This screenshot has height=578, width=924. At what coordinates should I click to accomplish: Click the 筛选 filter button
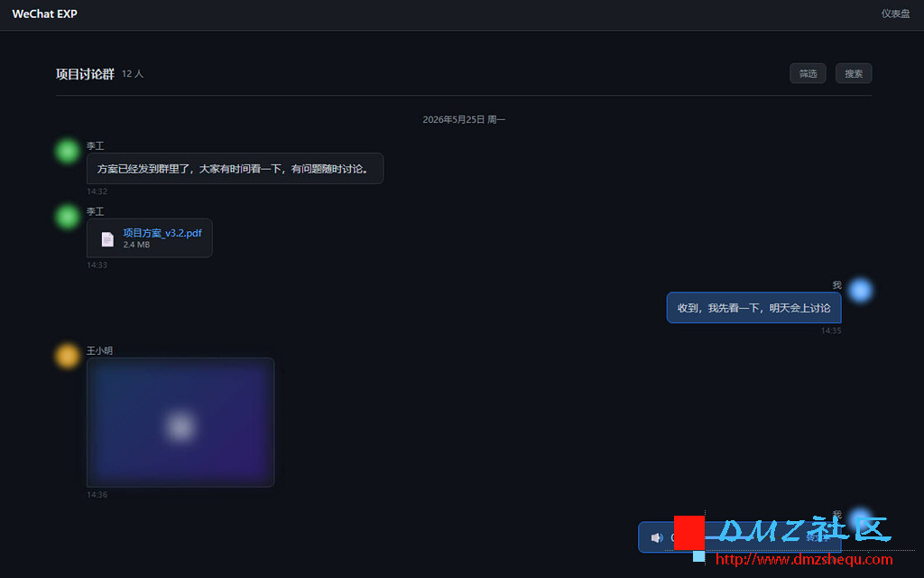click(x=808, y=73)
